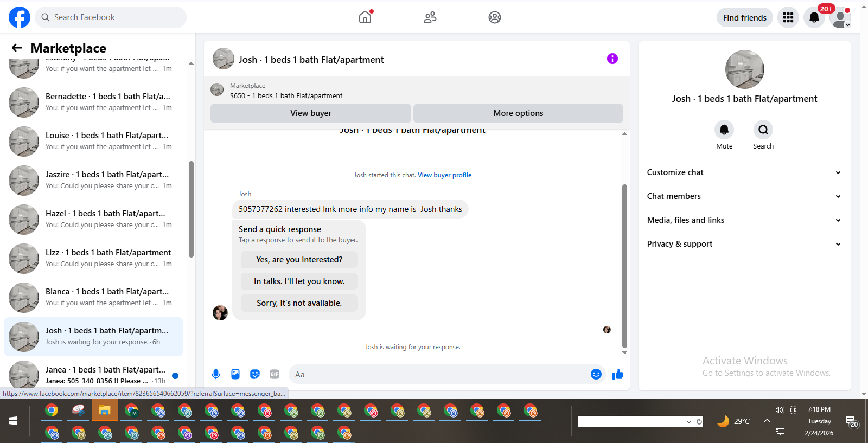The height and width of the screenshot is (443, 868).
Task: Open the notifications bell icon
Action: pos(814,17)
